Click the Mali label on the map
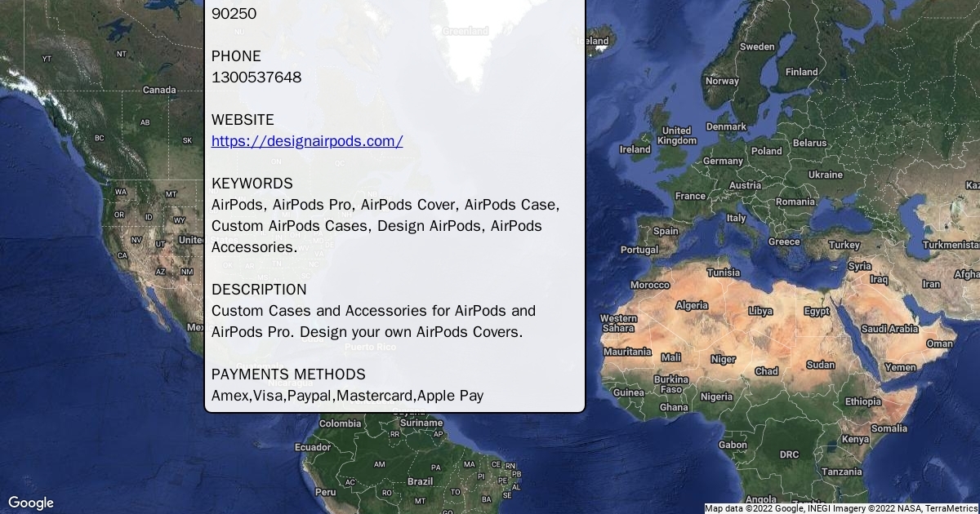The width and height of the screenshot is (980, 514). pyautogui.click(x=670, y=357)
